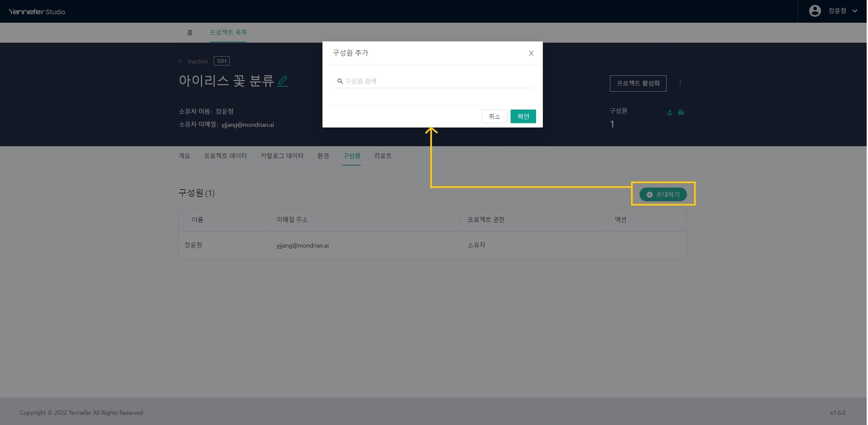Open the three-dot project options menu

click(x=680, y=82)
